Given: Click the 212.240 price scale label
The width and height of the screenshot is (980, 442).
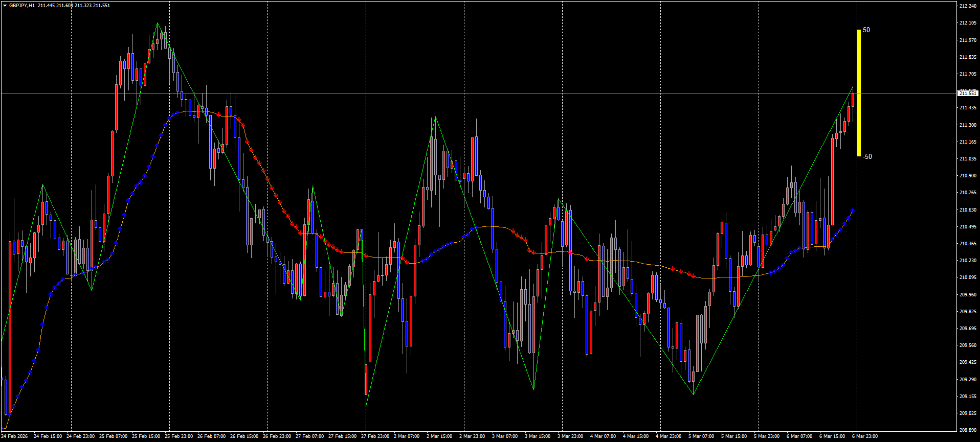Looking at the screenshot, I should [967, 6].
